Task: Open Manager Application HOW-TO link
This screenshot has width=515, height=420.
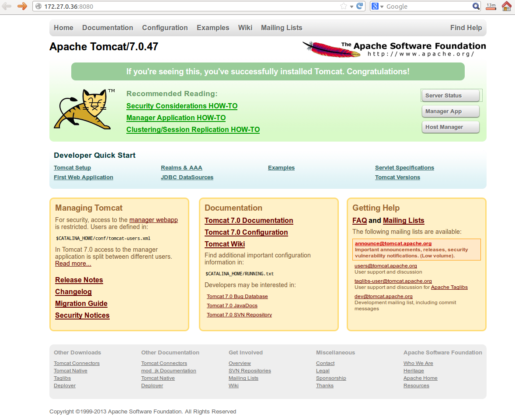Action: click(x=176, y=118)
